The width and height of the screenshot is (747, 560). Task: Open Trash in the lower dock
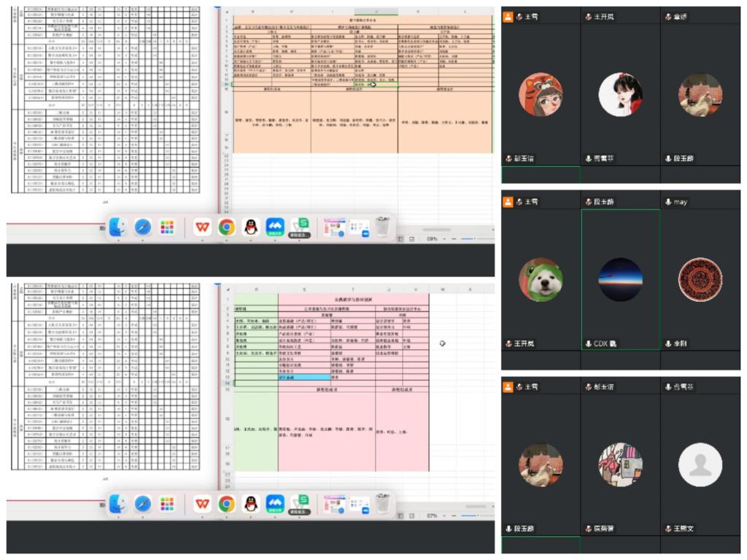(382, 503)
